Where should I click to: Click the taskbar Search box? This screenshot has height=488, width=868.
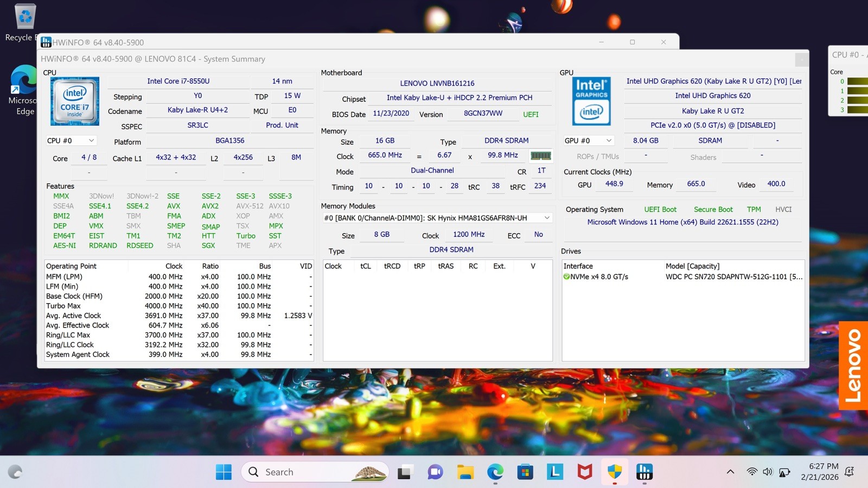coord(315,472)
